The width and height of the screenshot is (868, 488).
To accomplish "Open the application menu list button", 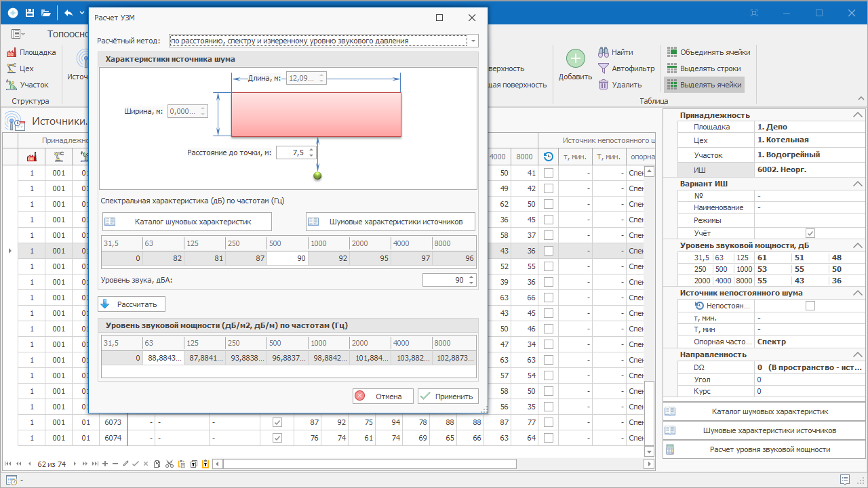I will coord(19,33).
